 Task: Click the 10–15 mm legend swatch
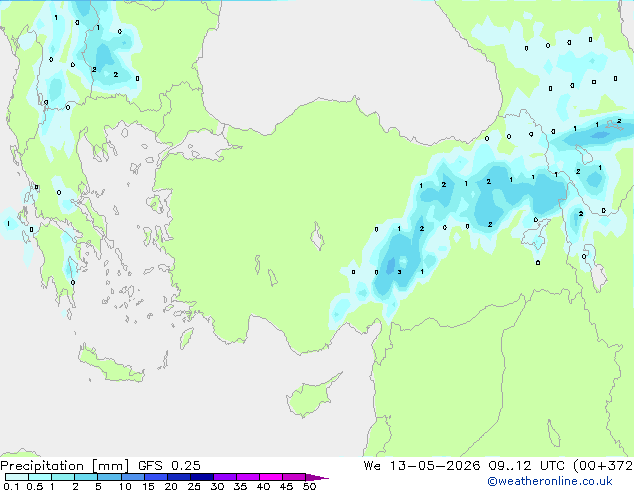coord(133,477)
